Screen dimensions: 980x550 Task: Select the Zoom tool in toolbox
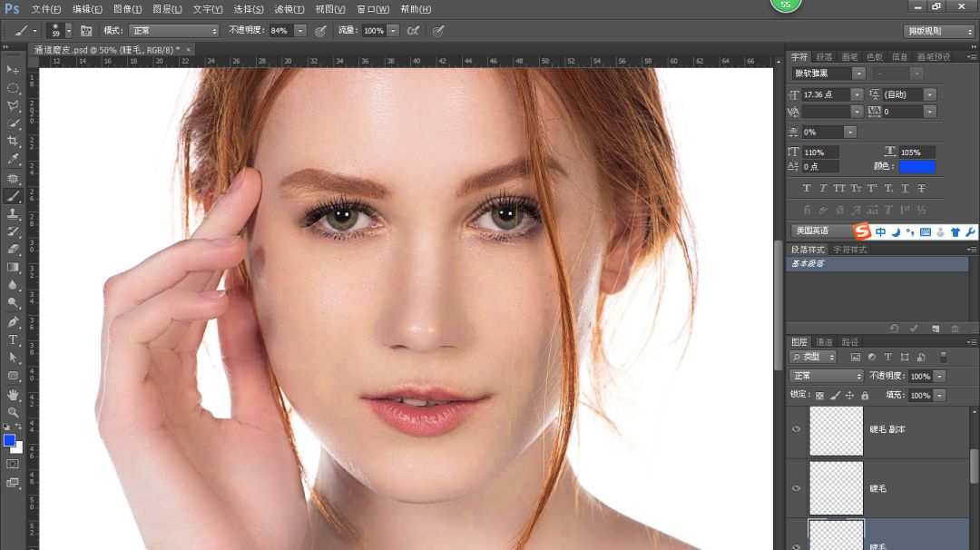[13, 412]
